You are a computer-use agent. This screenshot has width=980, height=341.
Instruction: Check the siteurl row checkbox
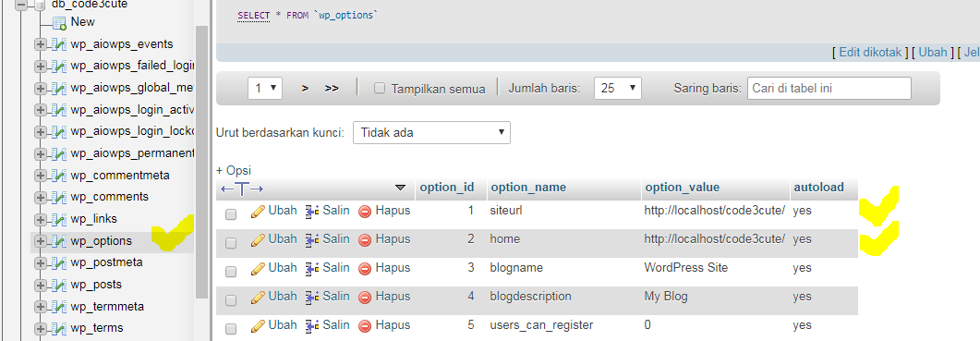[231, 214]
